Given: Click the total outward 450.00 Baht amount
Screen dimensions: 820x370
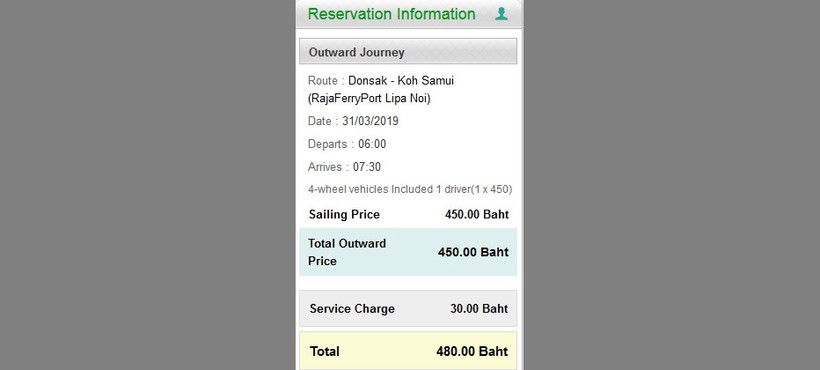Looking at the screenshot, I should (x=473, y=252).
